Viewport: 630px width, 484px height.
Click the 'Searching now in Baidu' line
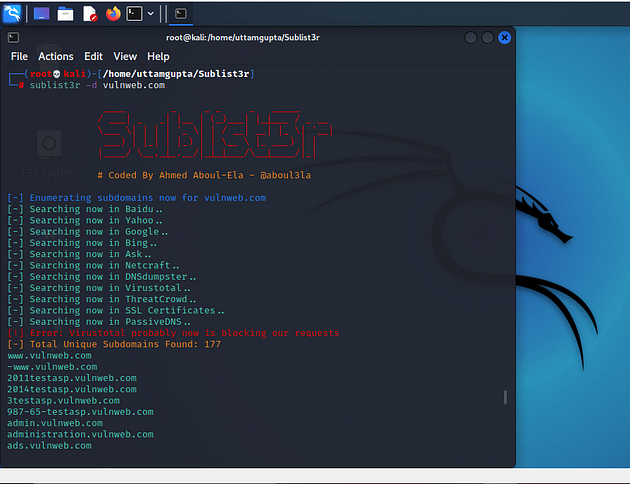coord(85,209)
